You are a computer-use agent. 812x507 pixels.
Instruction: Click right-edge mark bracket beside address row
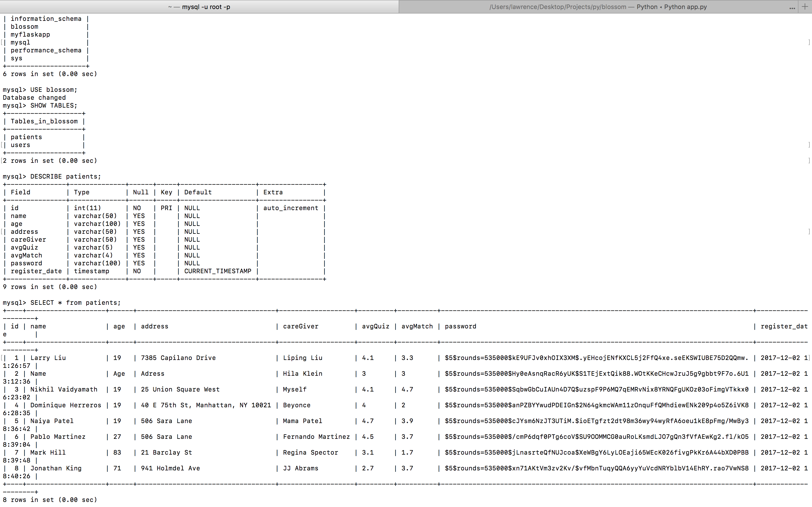click(809, 232)
